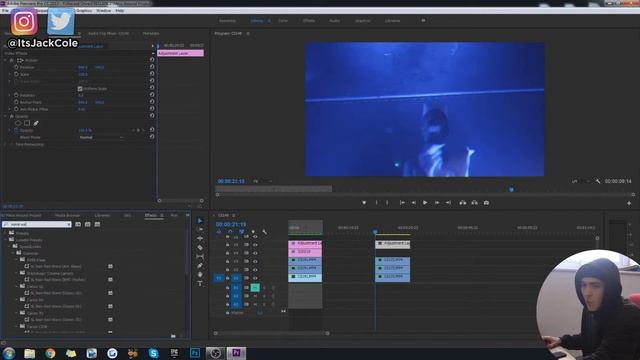Open the Window menu
Viewport: 640px width, 360px height.
pos(104,11)
